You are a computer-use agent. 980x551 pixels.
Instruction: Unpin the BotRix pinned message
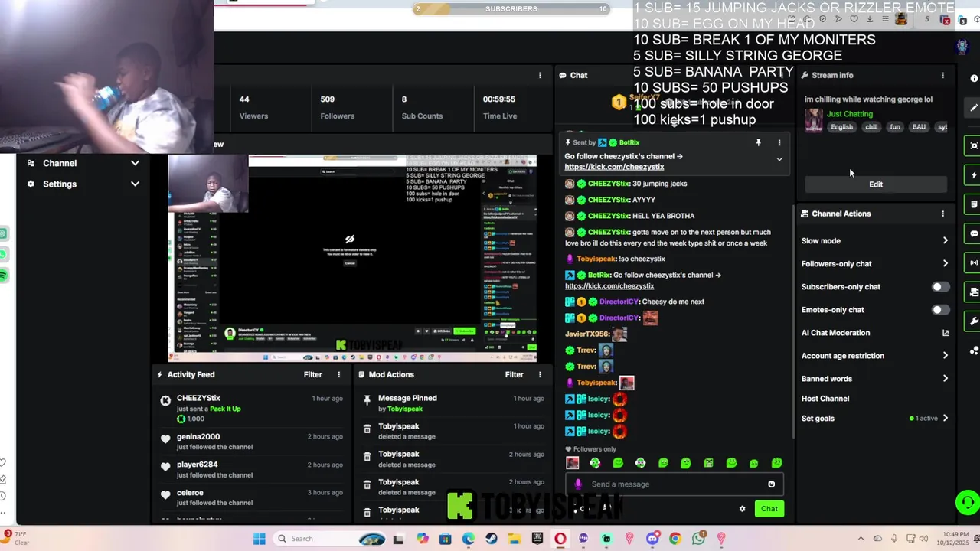point(758,142)
